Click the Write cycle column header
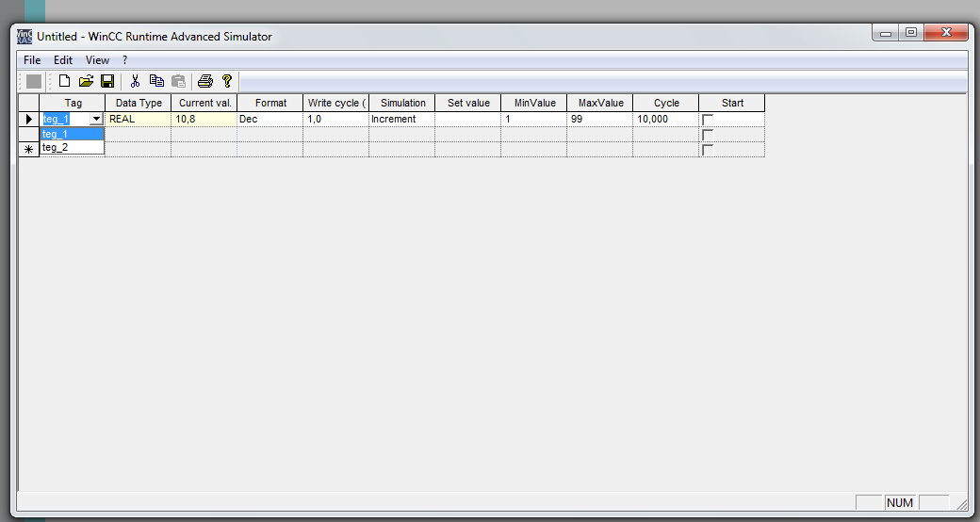 pos(336,103)
